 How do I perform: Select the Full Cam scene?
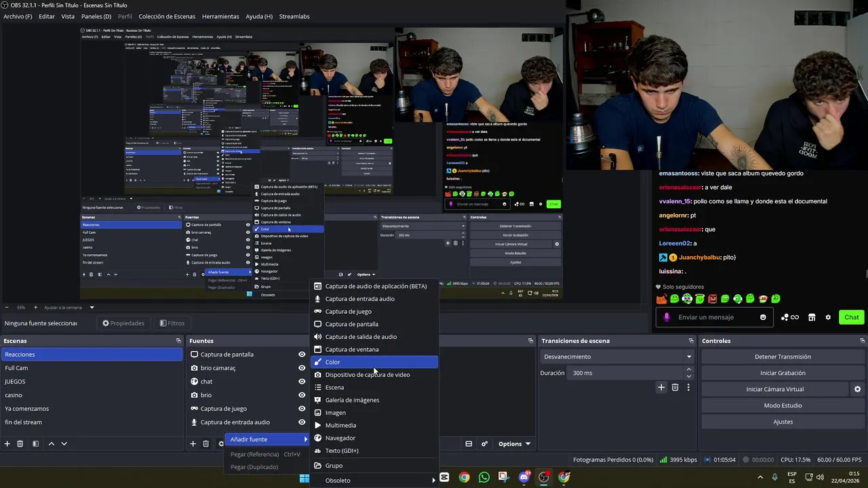(92, 368)
